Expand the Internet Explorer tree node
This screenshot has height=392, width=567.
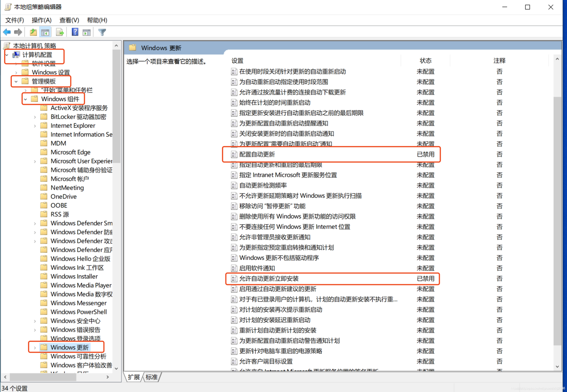coord(35,126)
